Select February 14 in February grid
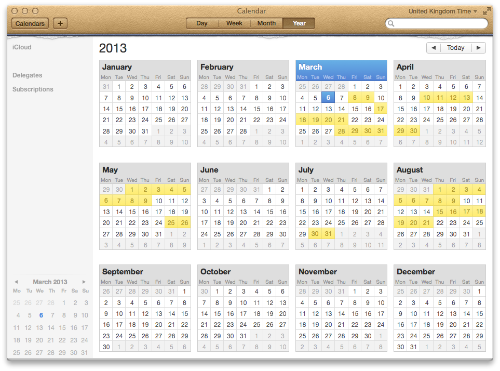Image resolution: width=500 pixels, height=371 pixels. coord(243,109)
